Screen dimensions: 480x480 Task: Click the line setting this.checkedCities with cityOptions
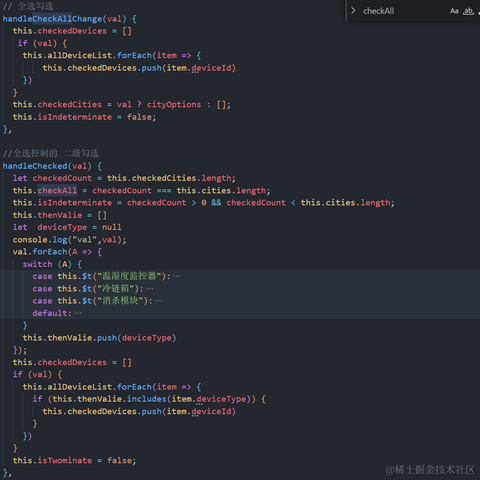coord(121,105)
